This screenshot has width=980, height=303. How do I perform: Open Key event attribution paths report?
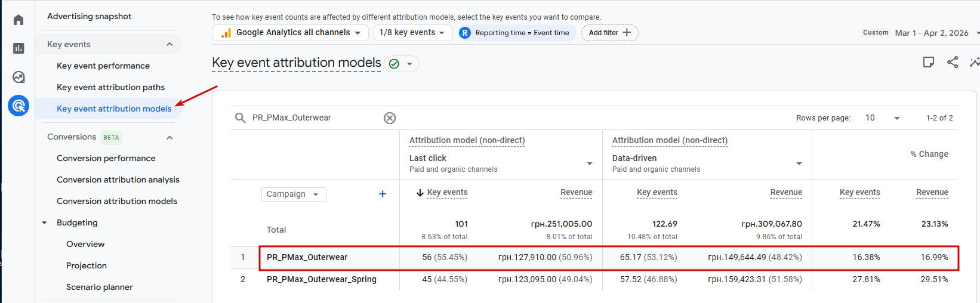pyautogui.click(x=110, y=87)
